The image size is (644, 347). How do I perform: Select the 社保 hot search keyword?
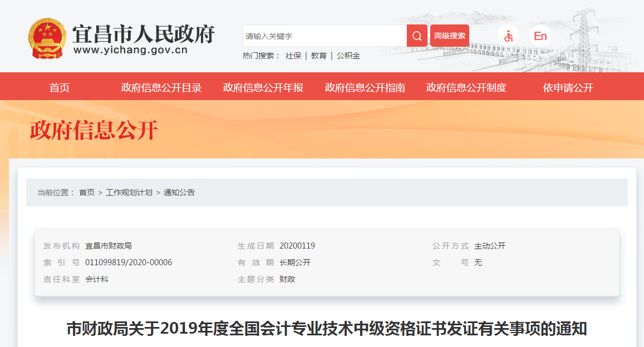click(293, 56)
